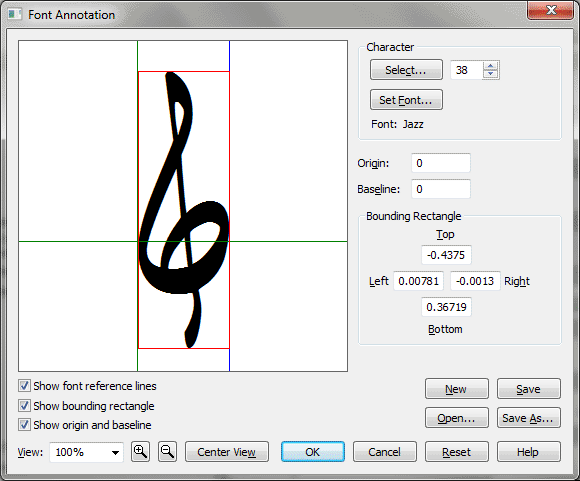Toggle Show origin and baseline checkbox
This screenshot has height=481, width=580.
pos(24,425)
